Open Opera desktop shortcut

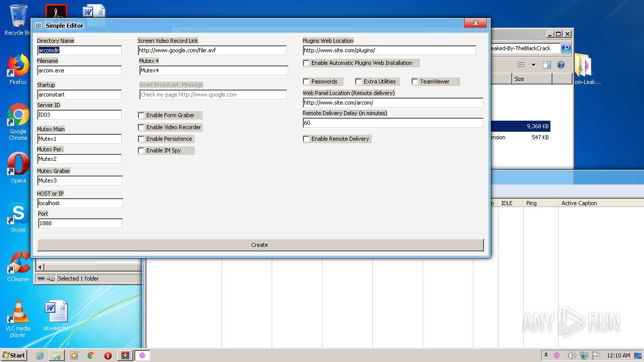tap(18, 167)
